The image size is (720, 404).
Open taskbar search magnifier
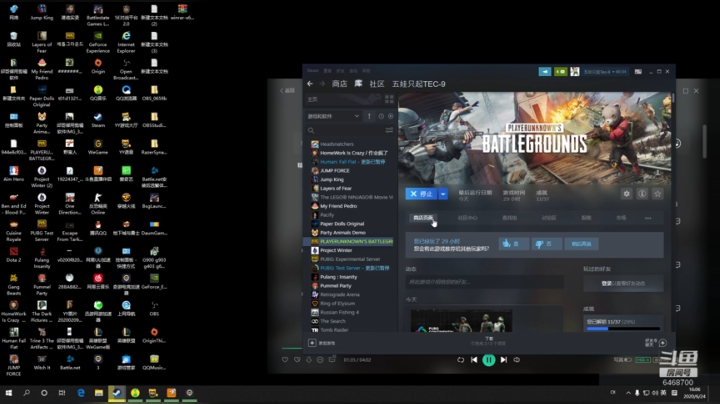[x=27, y=393]
